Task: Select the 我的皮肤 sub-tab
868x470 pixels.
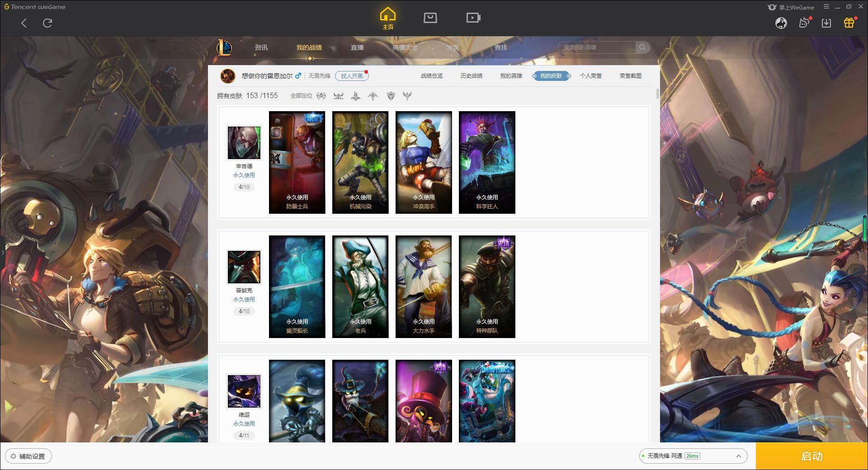Action: [x=551, y=76]
